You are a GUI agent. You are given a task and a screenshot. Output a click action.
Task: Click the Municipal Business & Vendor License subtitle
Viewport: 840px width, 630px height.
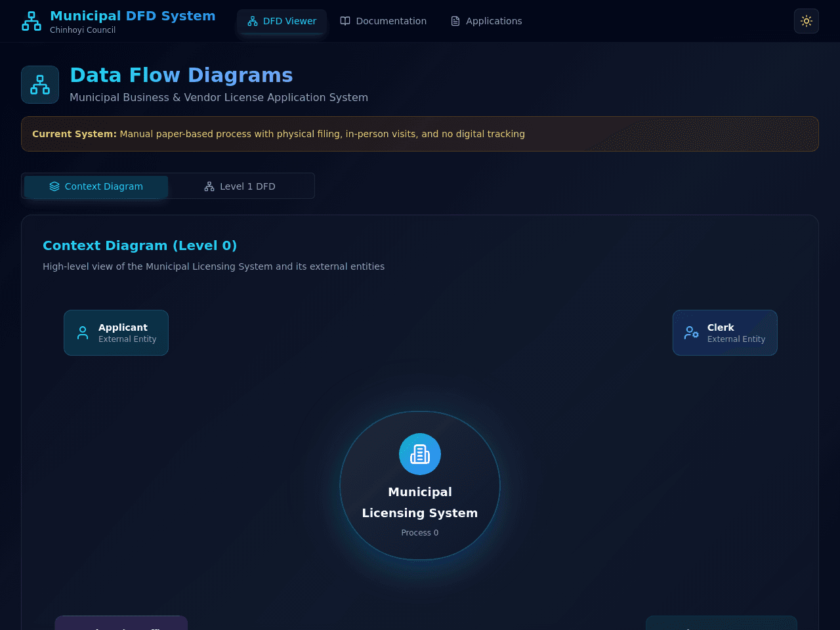click(219, 97)
